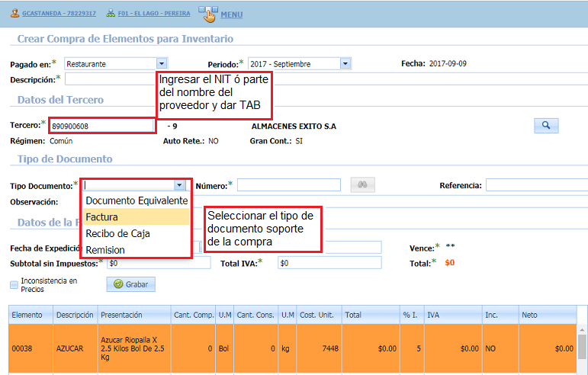Open the MENU link
588x375 pixels.
(231, 14)
